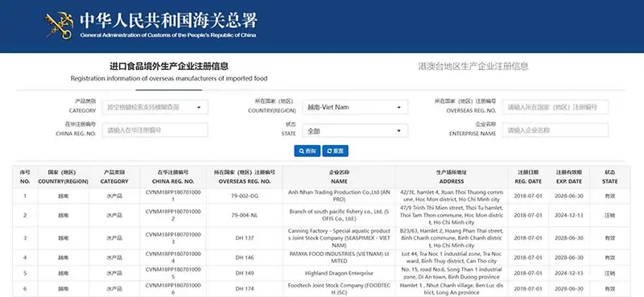Switch to the 港澳台地区生产企业注册信息 tab

click(473, 66)
